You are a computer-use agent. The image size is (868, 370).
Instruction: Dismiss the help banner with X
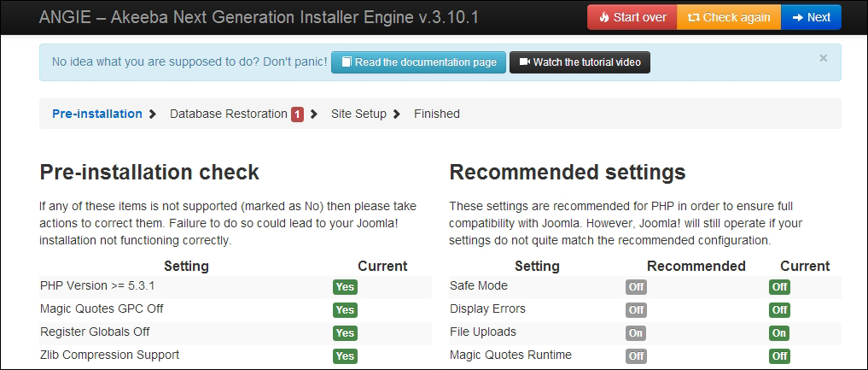coord(823,58)
